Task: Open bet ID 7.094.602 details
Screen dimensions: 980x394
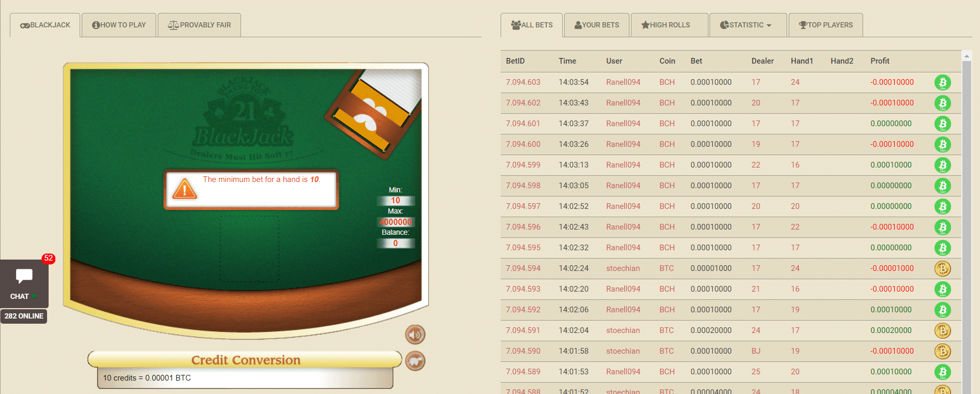Action: 523,103
